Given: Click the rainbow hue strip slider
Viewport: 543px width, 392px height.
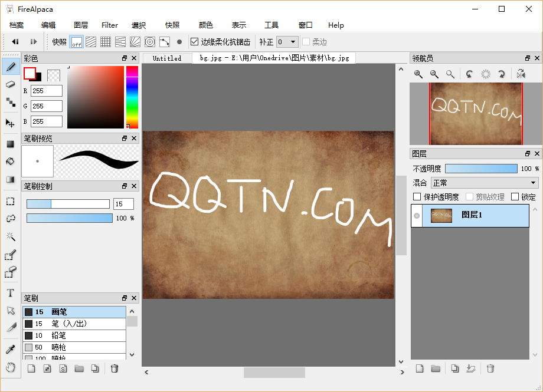Looking at the screenshot, I should (132, 97).
